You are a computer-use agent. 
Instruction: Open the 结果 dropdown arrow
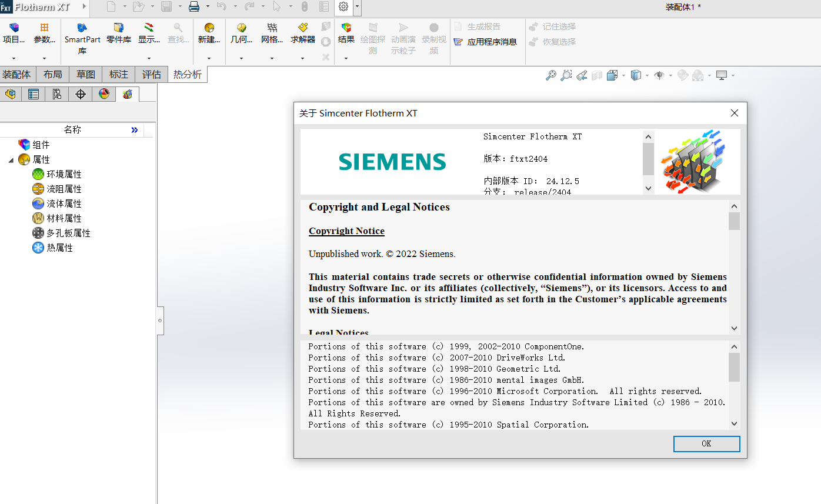[346, 58]
